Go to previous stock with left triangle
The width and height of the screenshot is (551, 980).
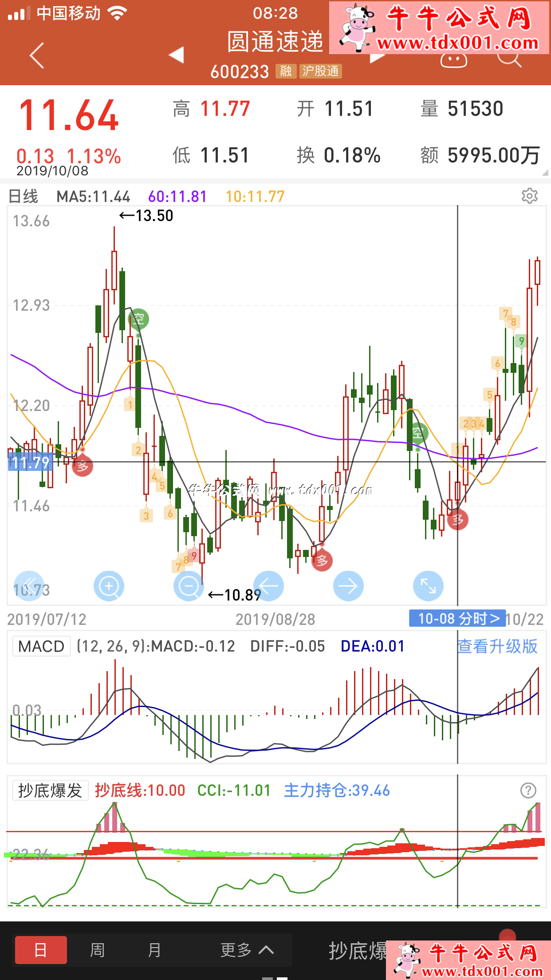[x=177, y=55]
